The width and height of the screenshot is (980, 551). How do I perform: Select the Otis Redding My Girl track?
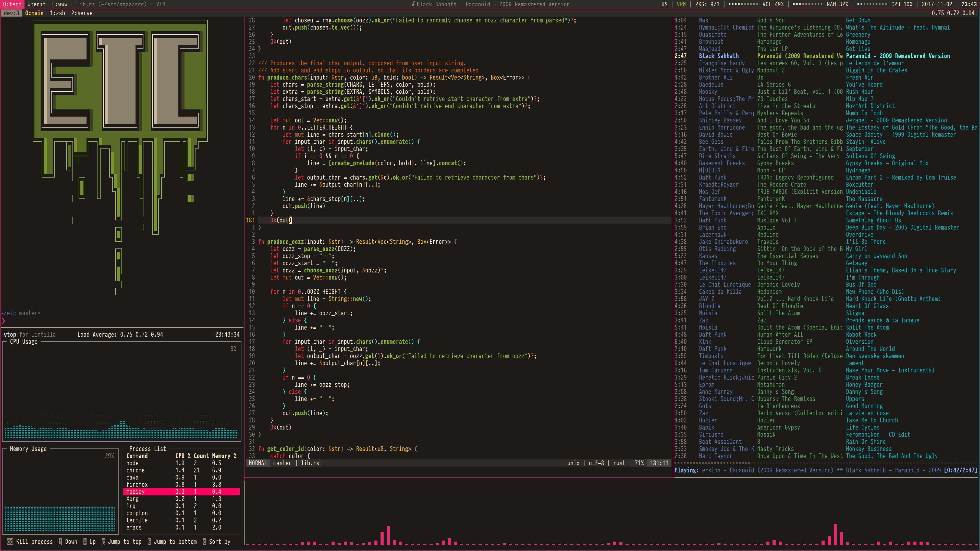[826, 249]
